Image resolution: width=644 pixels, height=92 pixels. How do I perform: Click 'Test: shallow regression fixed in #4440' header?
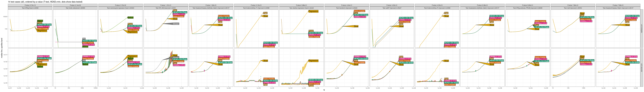tap(302, 8)
